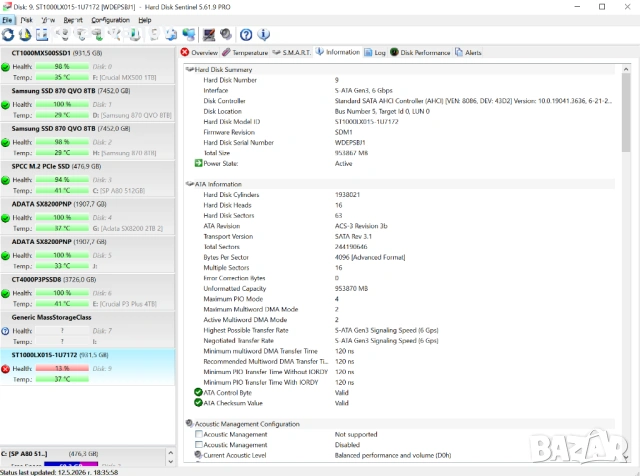Click the ST1000LX015 red health bar
Viewport: 640px width, 476px height.
point(62,368)
